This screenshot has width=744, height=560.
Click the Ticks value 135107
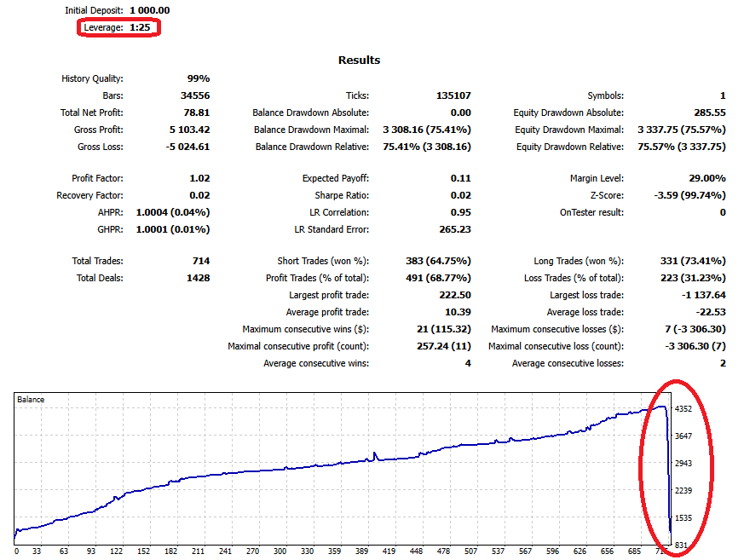448,95
